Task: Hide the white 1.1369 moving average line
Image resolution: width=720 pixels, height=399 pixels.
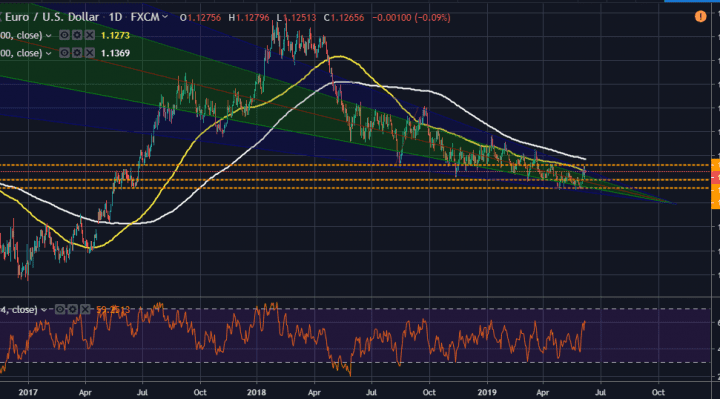Action: [x=64, y=53]
